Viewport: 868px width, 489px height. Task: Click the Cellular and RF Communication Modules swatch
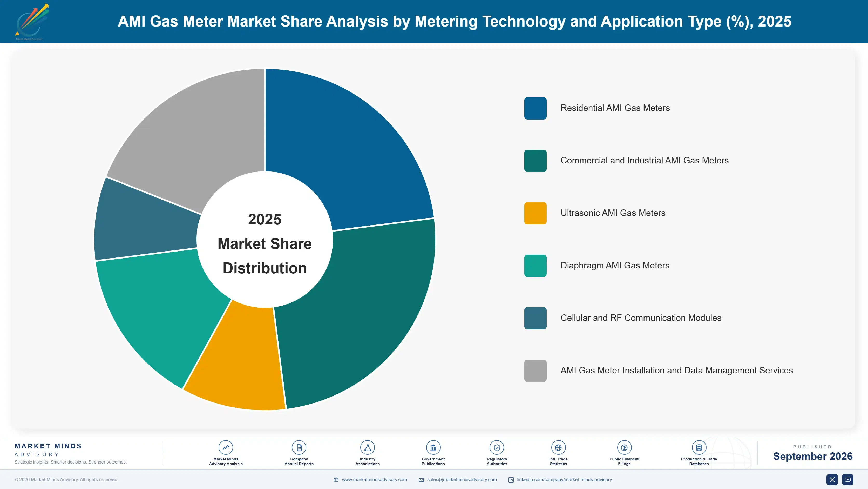tap(535, 318)
